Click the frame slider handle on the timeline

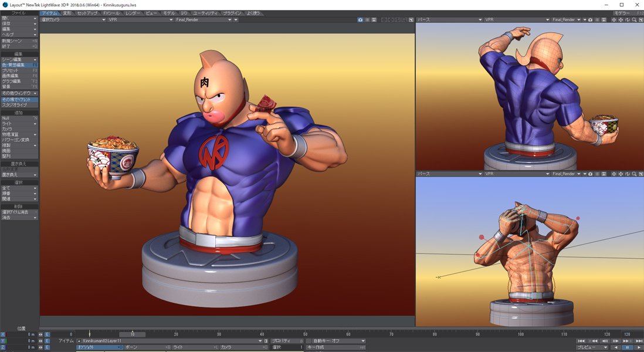coord(132,334)
